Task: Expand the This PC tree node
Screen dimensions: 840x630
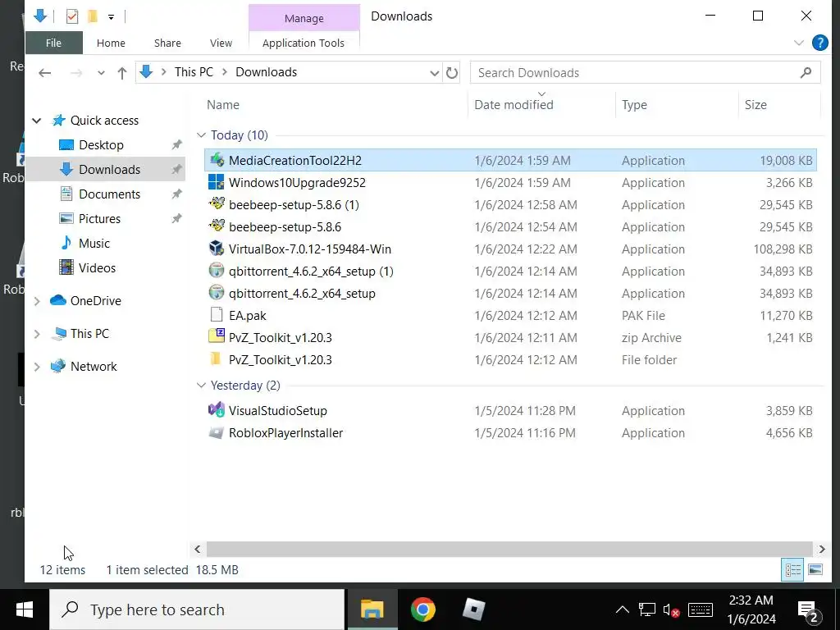Action: point(36,334)
